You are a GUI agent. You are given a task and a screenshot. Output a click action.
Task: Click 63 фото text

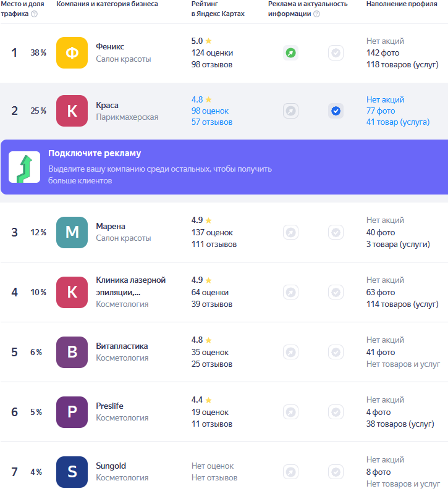click(x=381, y=292)
